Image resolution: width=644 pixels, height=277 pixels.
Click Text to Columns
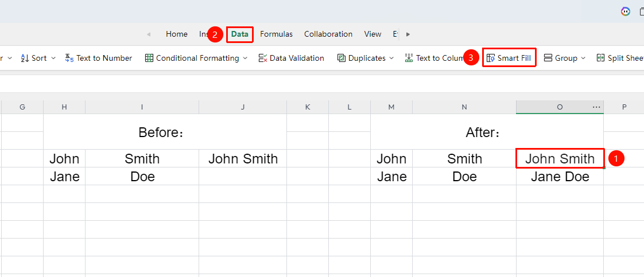(x=434, y=58)
